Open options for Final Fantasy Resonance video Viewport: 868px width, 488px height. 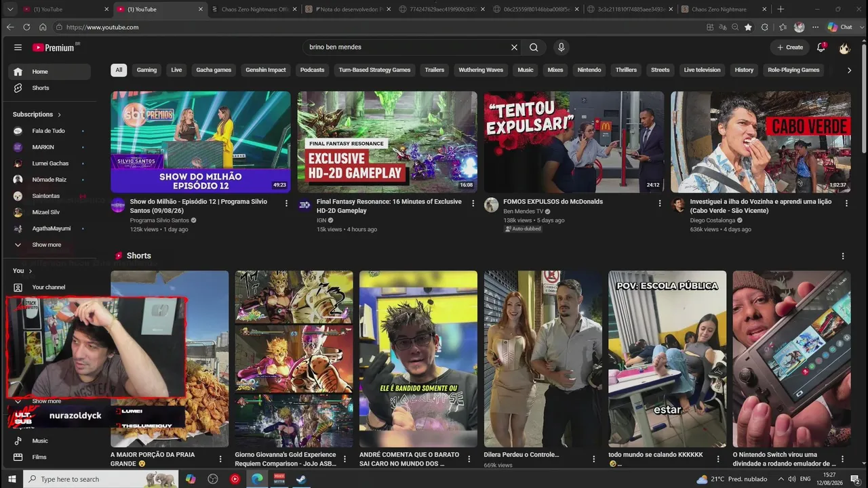[x=473, y=203]
